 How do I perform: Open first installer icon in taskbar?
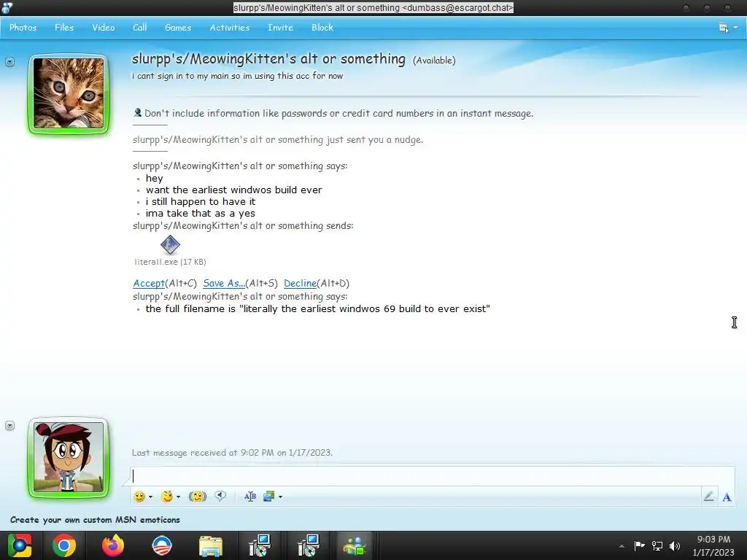260,545
